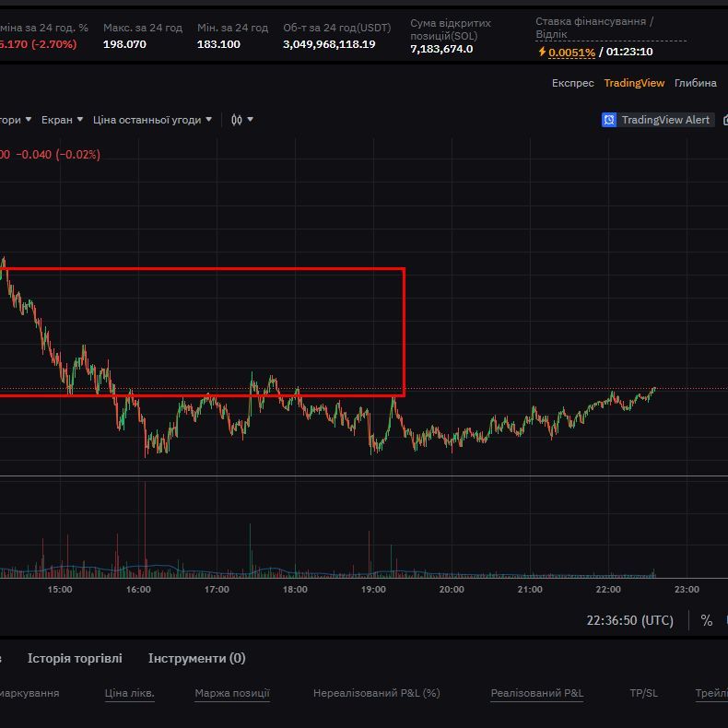The height and width of the screenshot is (728, 728).
Task: Click the lightning bolt funding rate icon
Action: pyautogui.click(x=542, y=53)
